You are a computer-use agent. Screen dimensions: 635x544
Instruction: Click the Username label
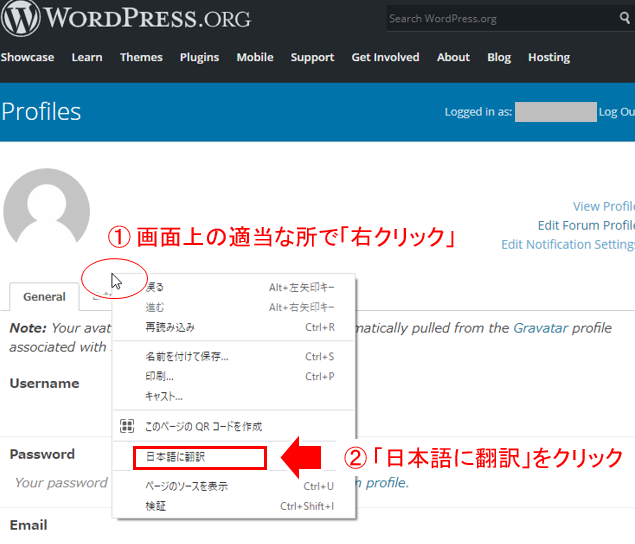pyautogui.click(x=45, y=384)
